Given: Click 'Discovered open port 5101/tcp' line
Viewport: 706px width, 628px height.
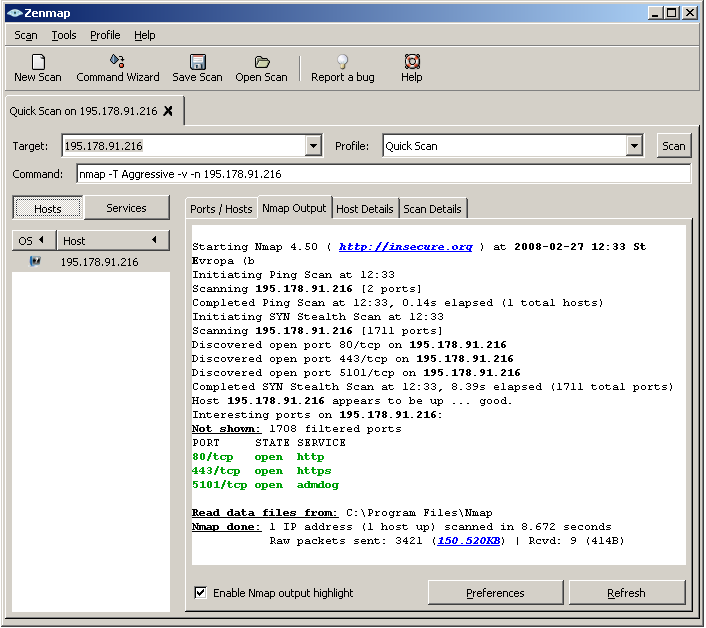Looking at the screenshot, I should 356,373.
